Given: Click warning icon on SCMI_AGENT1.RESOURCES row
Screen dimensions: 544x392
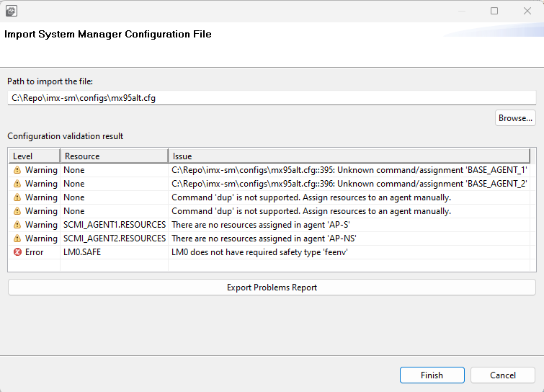Looking at the screenshot, I should (x=17, y=225).
